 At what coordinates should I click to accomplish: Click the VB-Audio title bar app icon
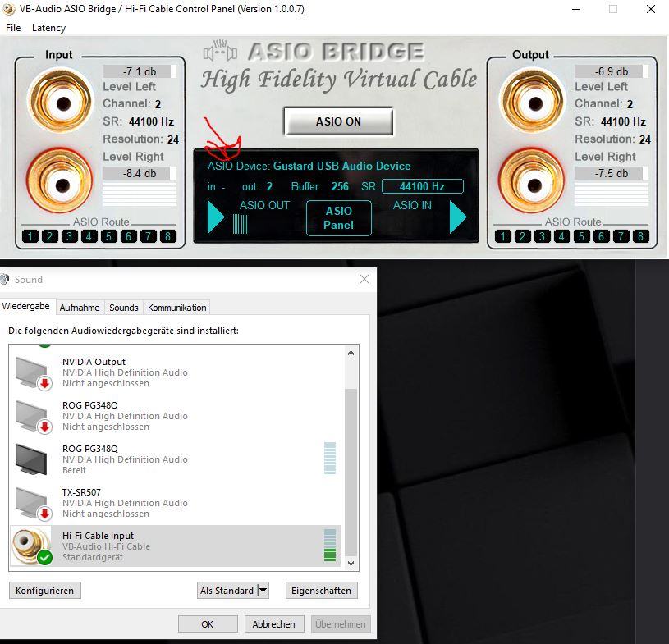(8, 9)
